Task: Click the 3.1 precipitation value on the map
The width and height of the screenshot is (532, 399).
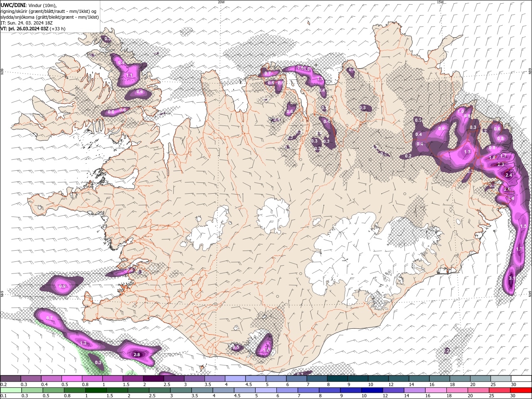Action: (x=512, y=278)
